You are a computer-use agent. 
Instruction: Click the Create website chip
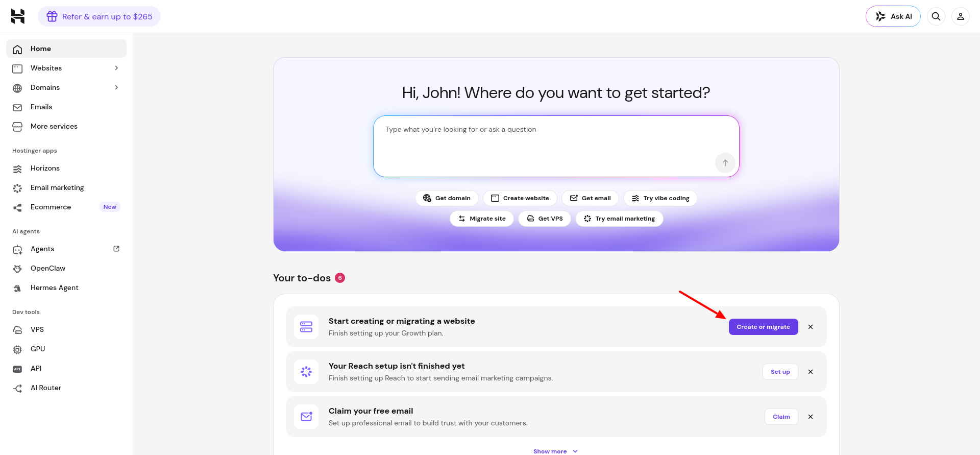[x=520, y=198]
